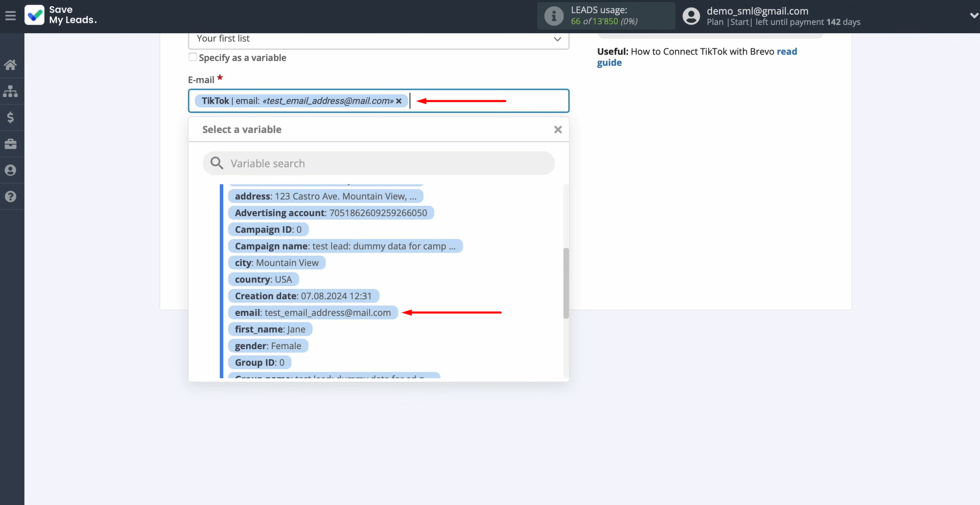Viewport: 980px width, 505px height.
Task: Click the search magnifier icon
Action: tap(217, 163)
